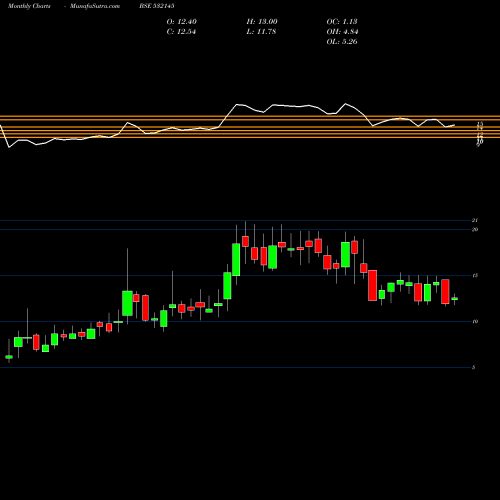Click the 'Monthly Charts' title text
The width and height of the screenshot is (500, 500).
(29, 6)
